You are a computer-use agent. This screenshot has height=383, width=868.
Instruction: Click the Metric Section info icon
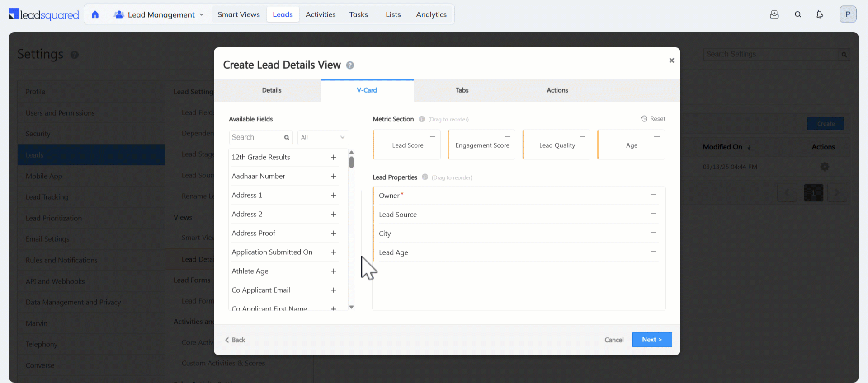coord(421,119)
